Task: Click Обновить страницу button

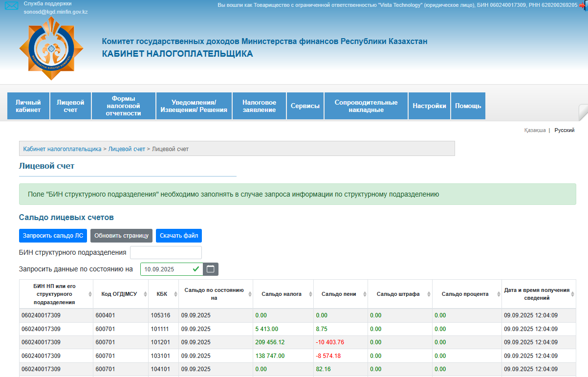Action: pyautogui.click(x=121, y=236)
